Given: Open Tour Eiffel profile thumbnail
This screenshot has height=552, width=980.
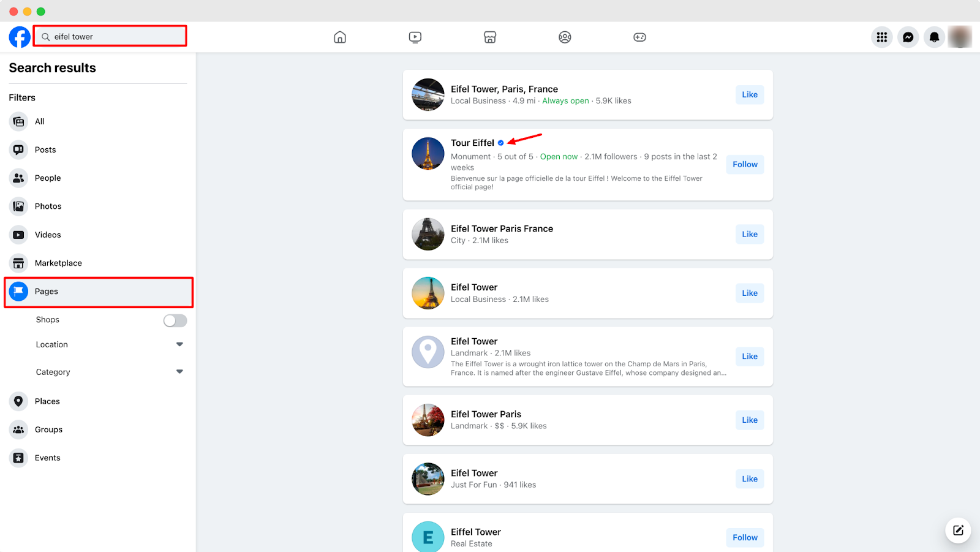Looking at the screenshot, I should click(x=428, y=153).
